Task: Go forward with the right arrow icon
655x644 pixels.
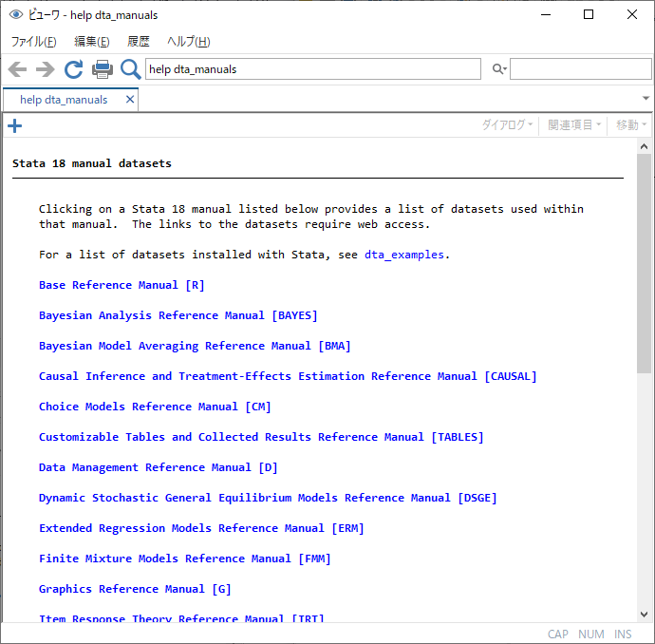Action: [46, 69]
